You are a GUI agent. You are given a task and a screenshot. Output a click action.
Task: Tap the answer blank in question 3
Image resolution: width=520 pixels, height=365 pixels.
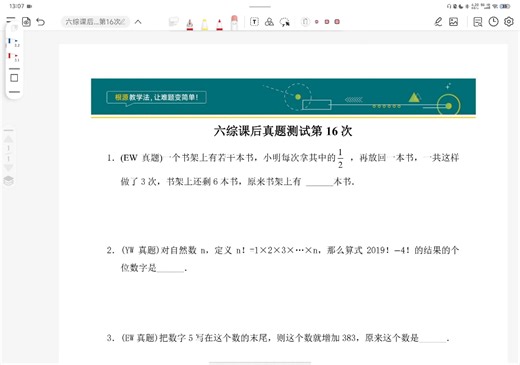433,339
